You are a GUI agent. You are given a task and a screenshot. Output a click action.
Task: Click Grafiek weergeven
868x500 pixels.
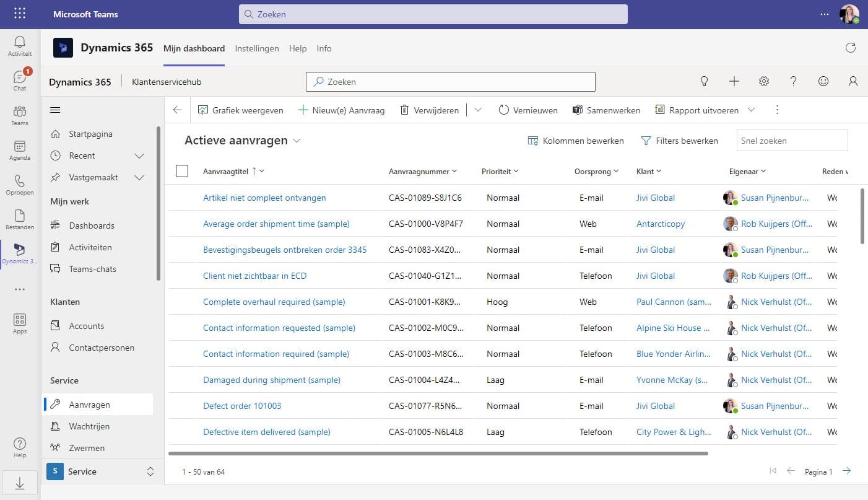pyautogui.click(x=240, y=110)
